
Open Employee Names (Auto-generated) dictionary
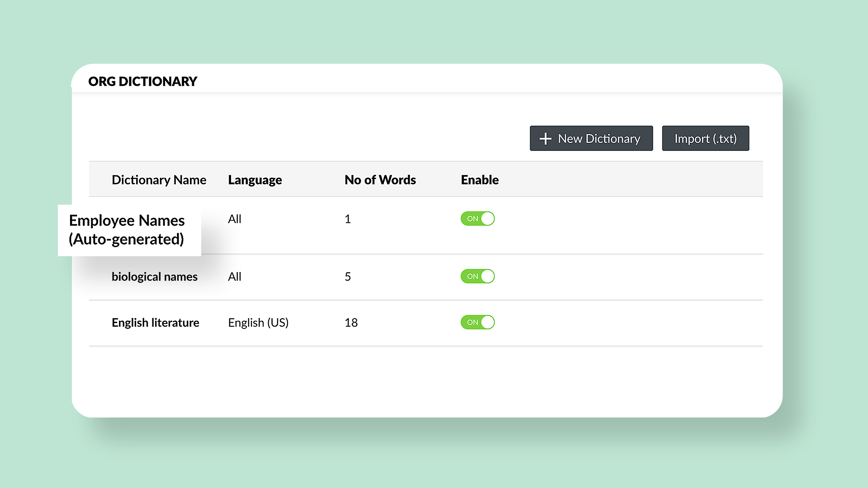pos(127,230)
